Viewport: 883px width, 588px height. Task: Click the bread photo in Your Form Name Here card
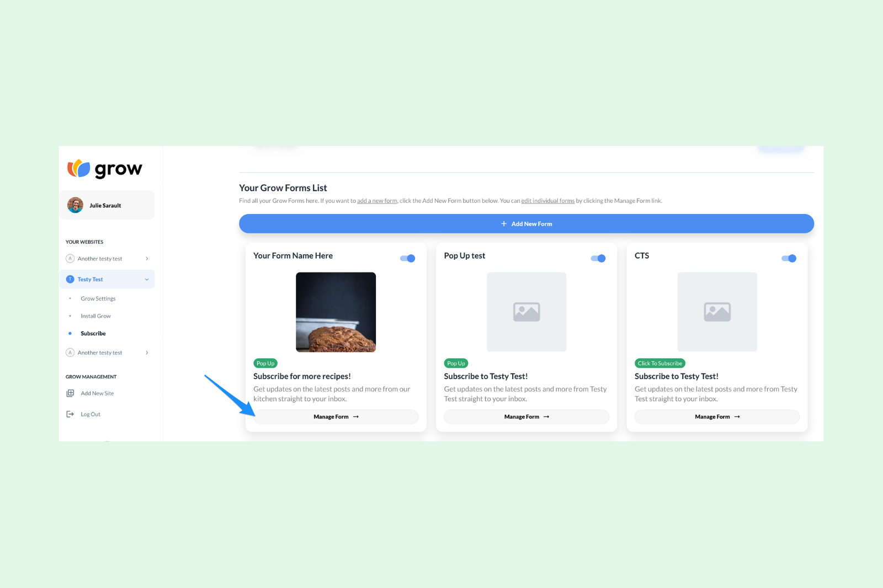[x=336, y=312]
